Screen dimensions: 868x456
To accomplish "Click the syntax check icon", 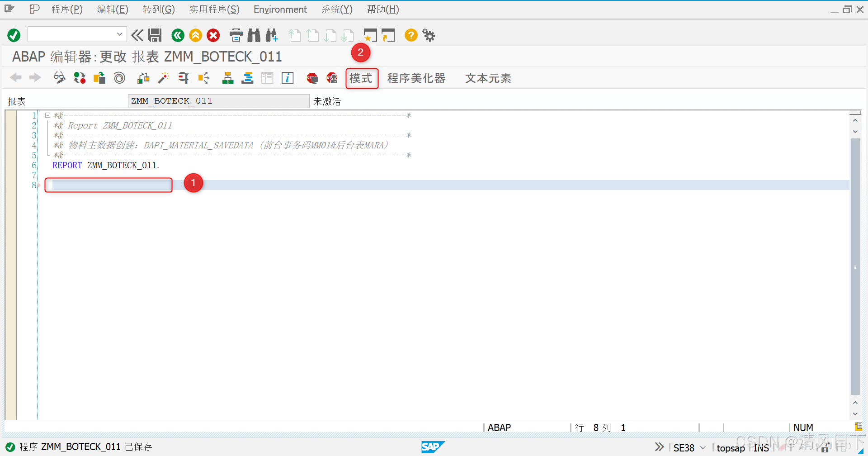I will [59, 78].
